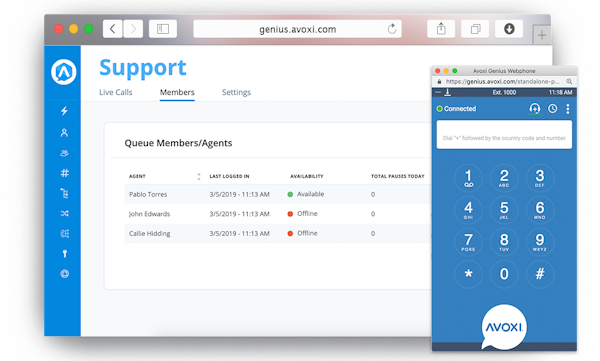Dial digit 5 on the keypad
Viewport: 600px width, 361px height.
pos(504,210)
